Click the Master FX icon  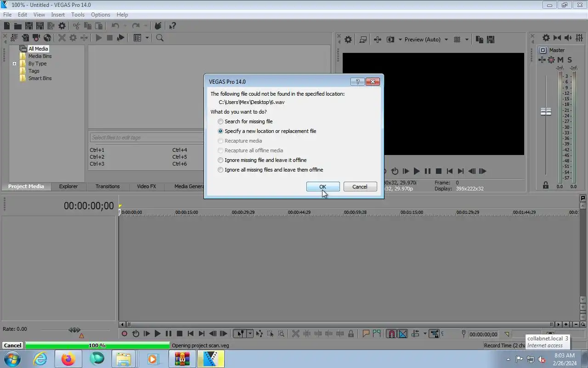point(543,60)
